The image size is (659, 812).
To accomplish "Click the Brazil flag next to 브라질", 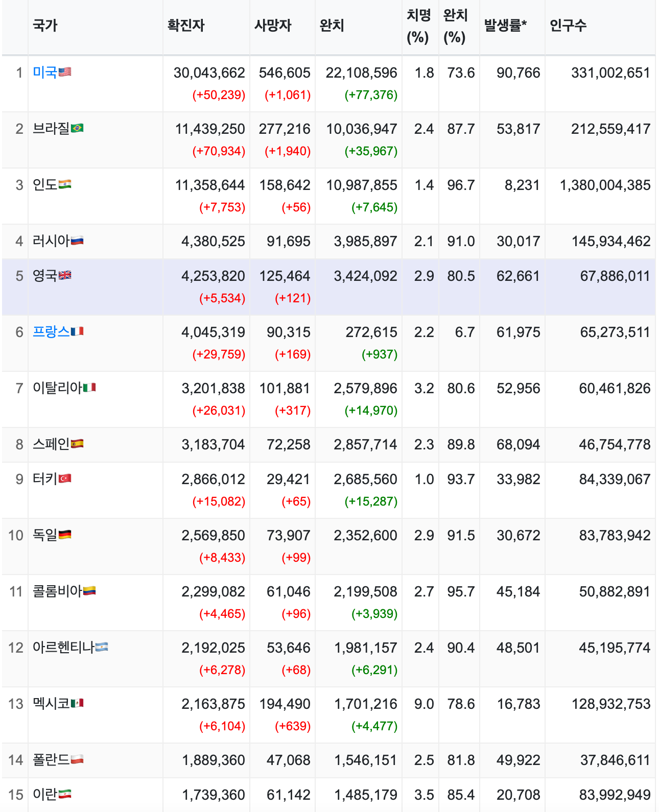I will [77, 128].
